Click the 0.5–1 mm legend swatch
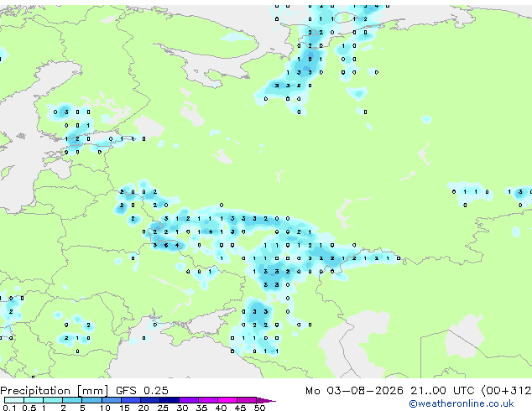This screenshot has height=411, width=532. 34,400
